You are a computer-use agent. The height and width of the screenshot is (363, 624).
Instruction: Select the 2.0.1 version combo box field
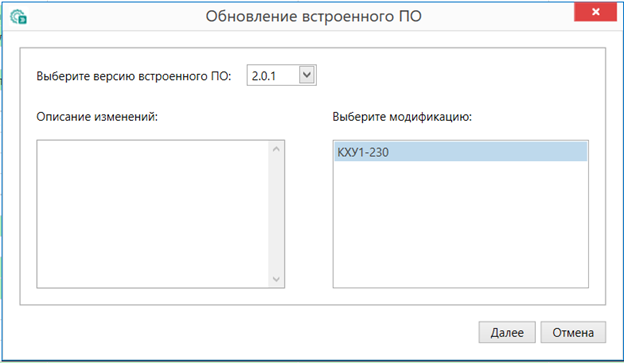coord(281,75)
